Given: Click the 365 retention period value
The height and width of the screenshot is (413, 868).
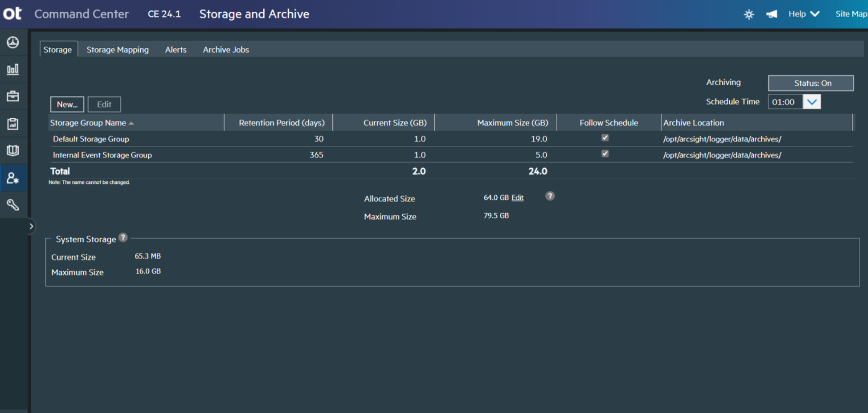Looking at the screenshot, I should [x=316, y=155].
